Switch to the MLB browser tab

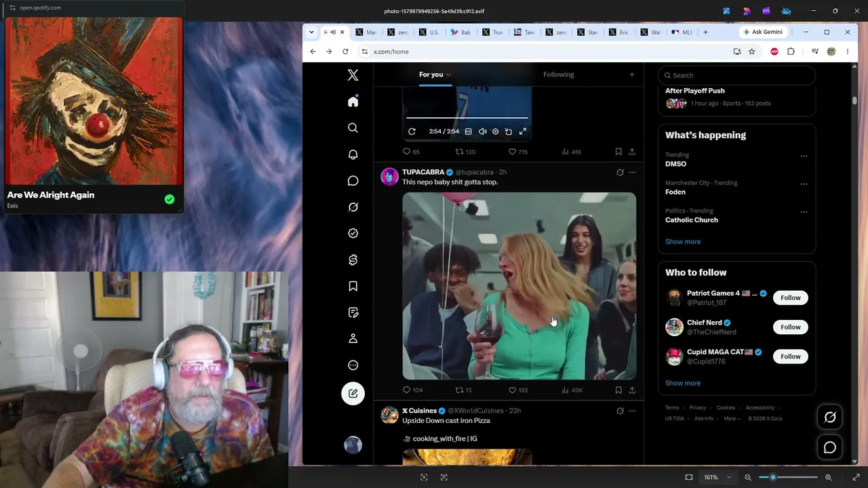(x=682, y=32)
